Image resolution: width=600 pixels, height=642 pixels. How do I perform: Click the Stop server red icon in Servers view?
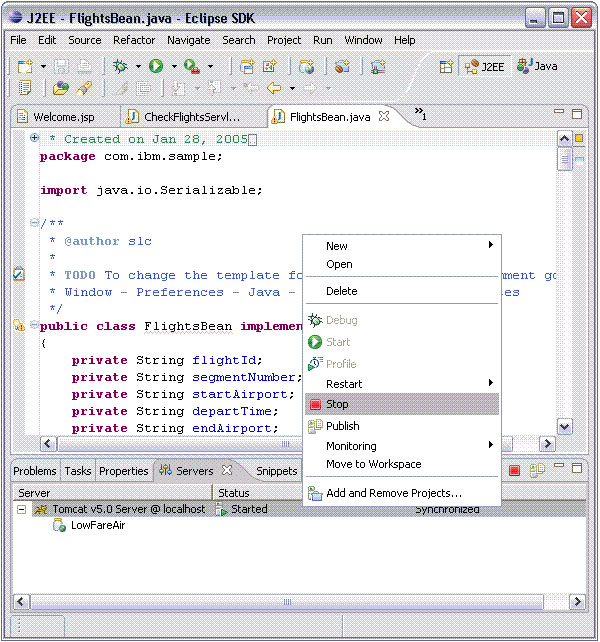[514, 470]
